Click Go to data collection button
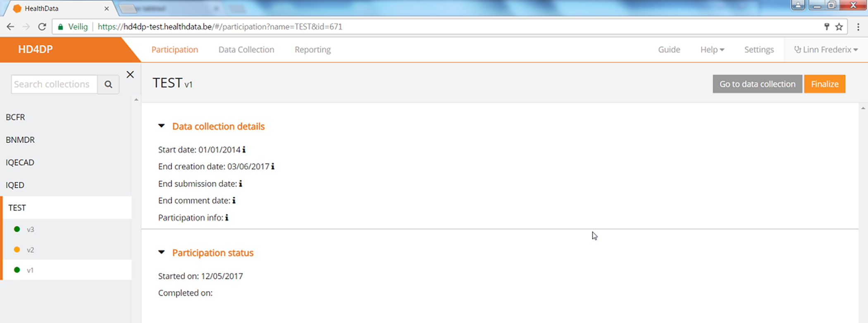The image size is (868, 323). 757,84
